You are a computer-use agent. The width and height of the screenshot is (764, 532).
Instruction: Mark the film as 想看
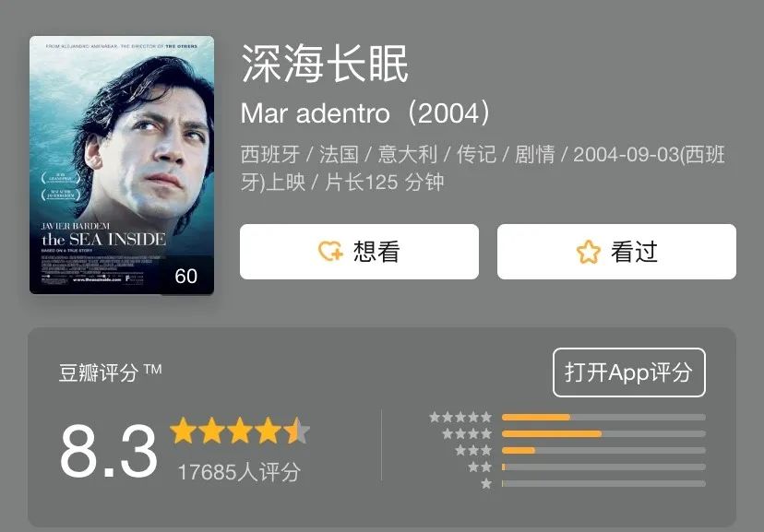tap(359, 252)
